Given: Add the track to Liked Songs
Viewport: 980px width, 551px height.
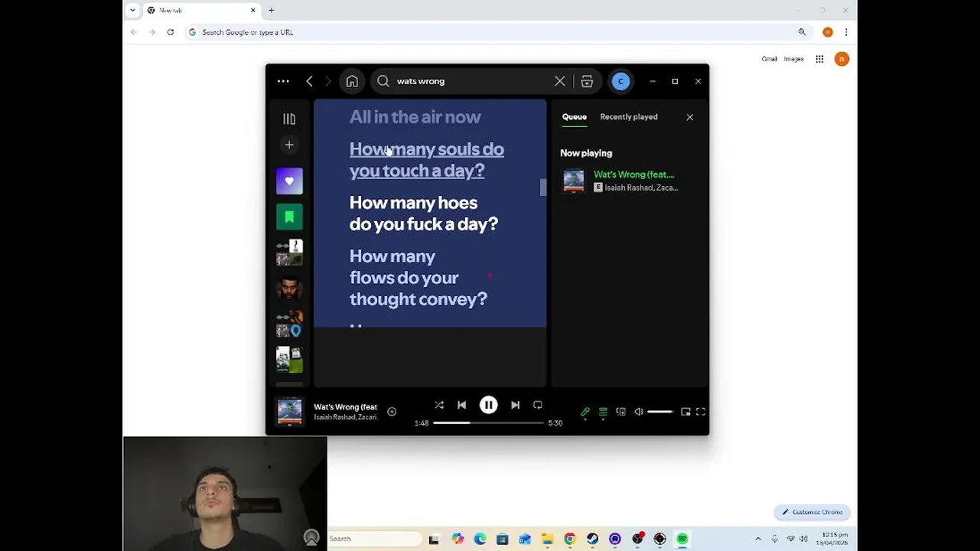Looking at the screenshot, I should pyautogui.click(x=392, y=412).
